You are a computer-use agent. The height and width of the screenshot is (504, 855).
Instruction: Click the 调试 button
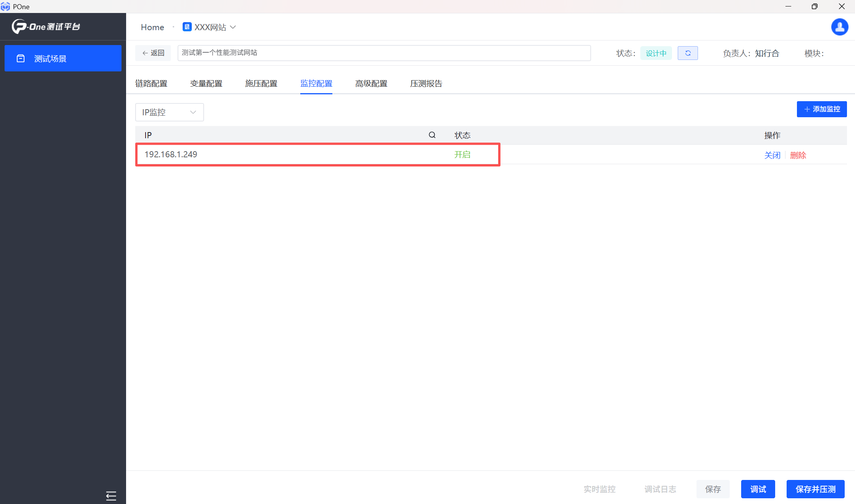tap(758, 489)
